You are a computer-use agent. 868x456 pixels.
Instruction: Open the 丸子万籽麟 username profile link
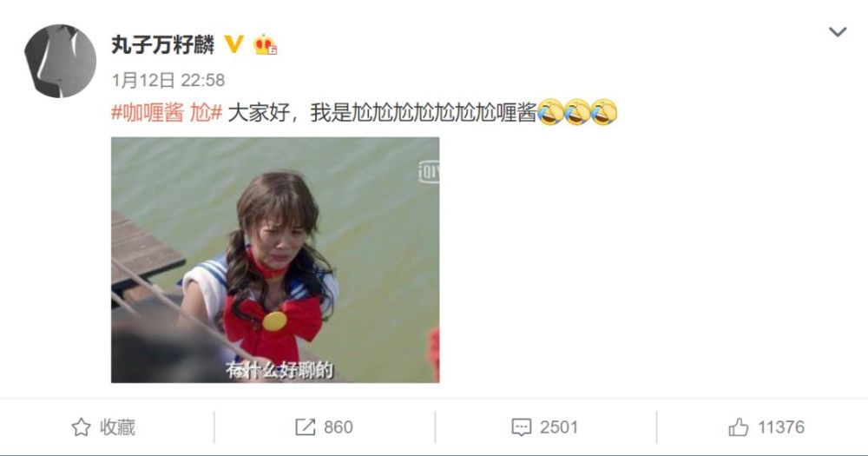click(x=163, y=44)
